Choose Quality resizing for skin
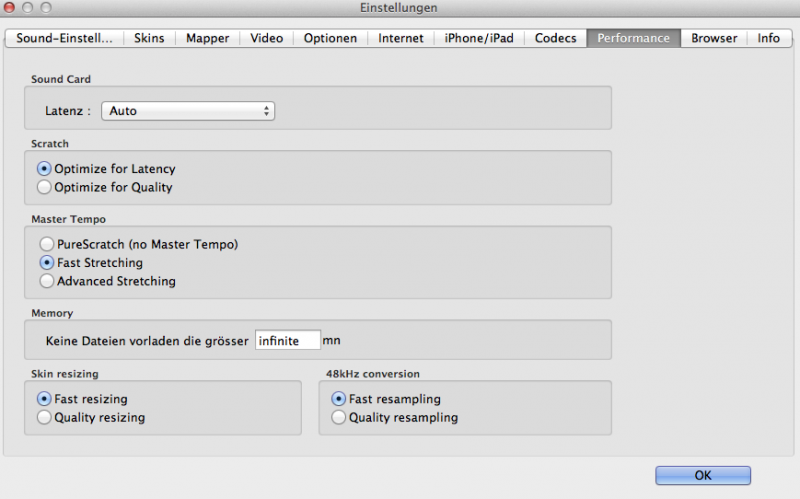Viewport: 800px width, 499px height. [x=44, y=418]
